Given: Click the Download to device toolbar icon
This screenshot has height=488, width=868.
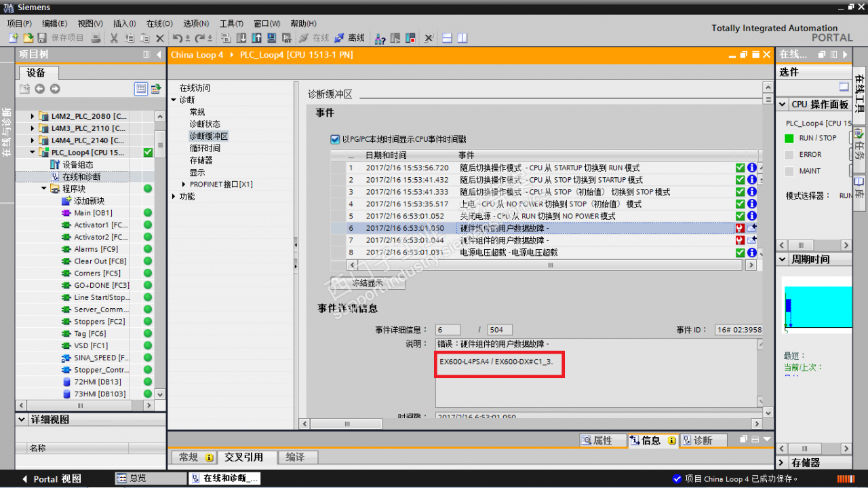Looking at the screenshot, I should [x=241, y=38].
